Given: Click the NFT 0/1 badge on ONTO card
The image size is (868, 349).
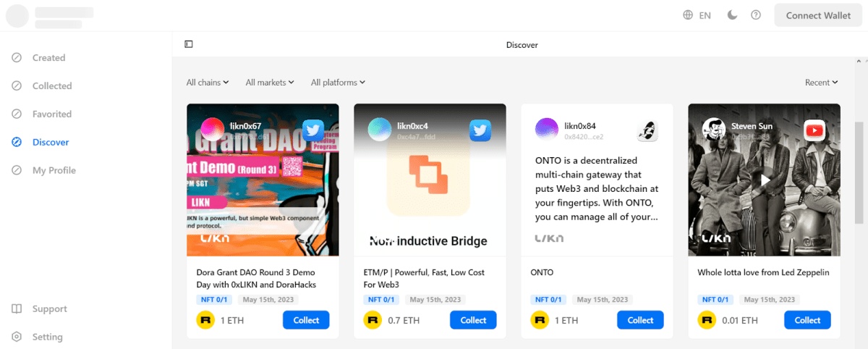Looking at the screenshot, I should 549,300.
